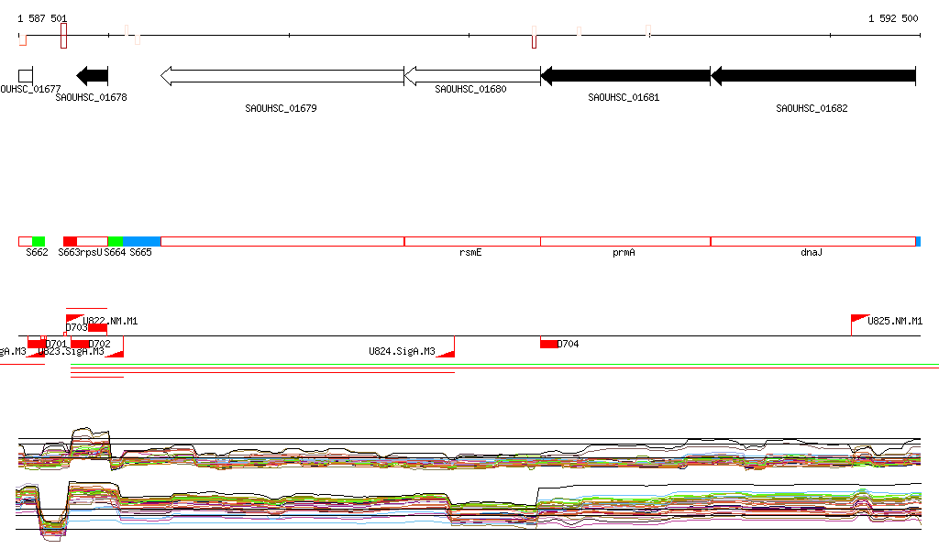This screenshot has width=939, height=560.
Task: Click the U825.NM.M1 red flag marker
Action: 860,318
